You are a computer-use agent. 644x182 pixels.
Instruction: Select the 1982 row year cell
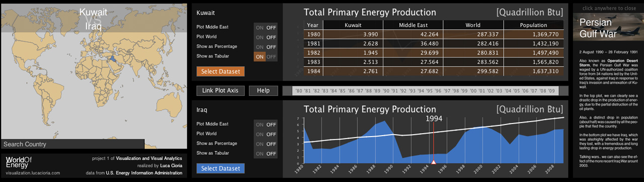(x=312, y=53)
